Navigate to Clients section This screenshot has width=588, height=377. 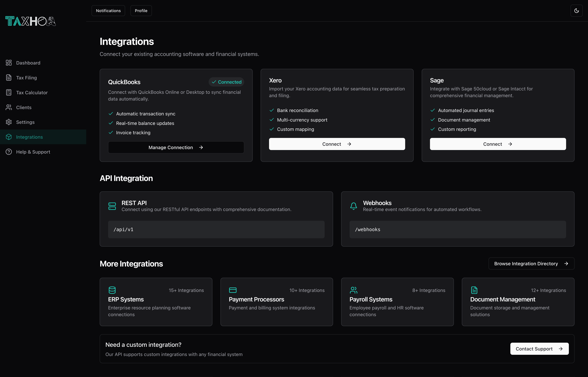(43, 107)
